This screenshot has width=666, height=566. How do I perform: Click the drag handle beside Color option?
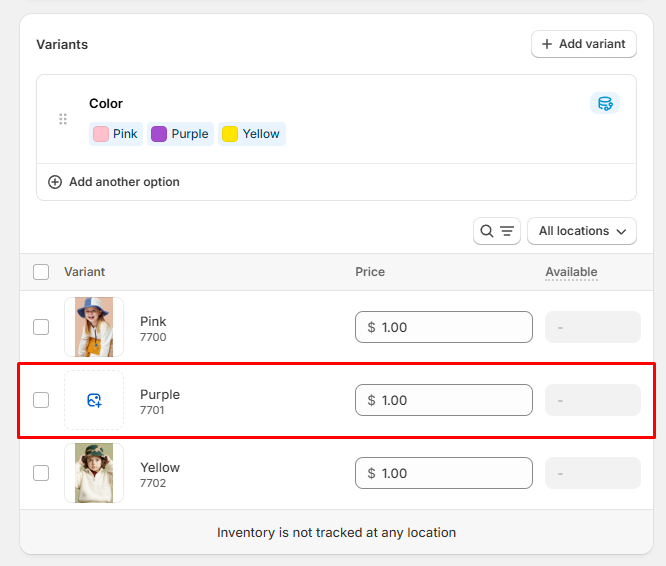pyautogui.click(x=63, y=119)
